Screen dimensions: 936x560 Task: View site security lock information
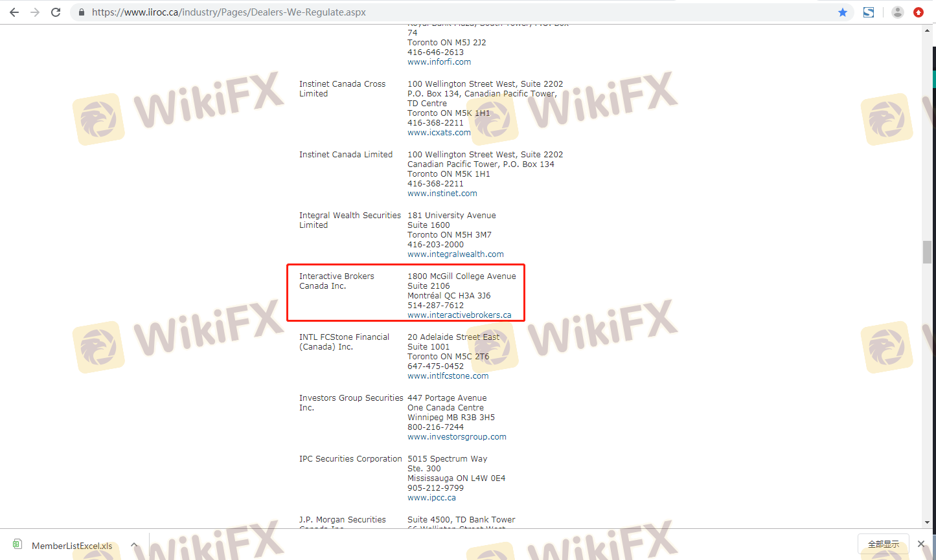tap(82, 12)
